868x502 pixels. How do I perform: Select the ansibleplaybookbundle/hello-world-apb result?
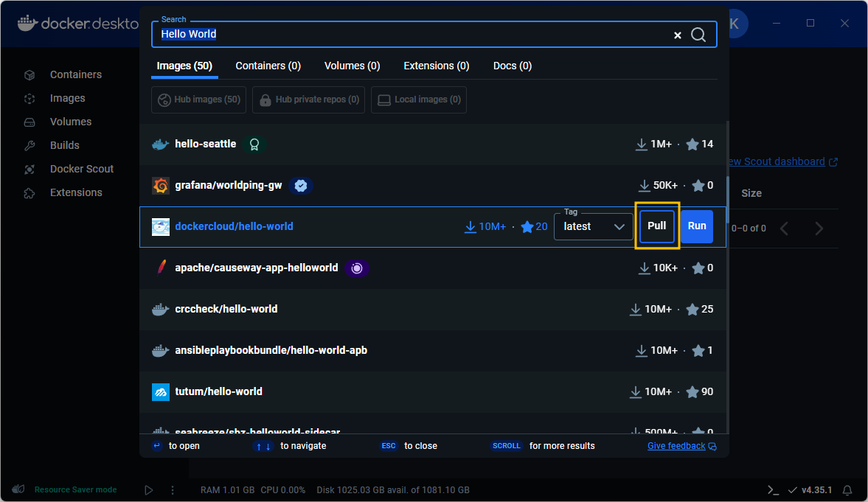[433, 350]
